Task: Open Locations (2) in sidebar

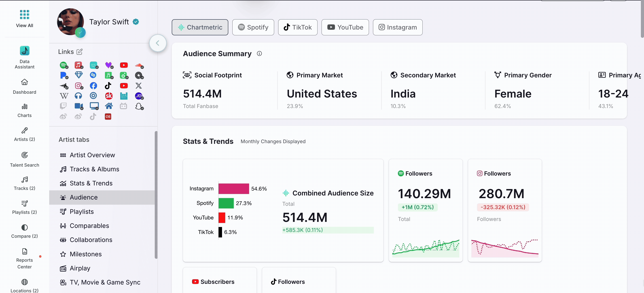Action: (25, 285)
